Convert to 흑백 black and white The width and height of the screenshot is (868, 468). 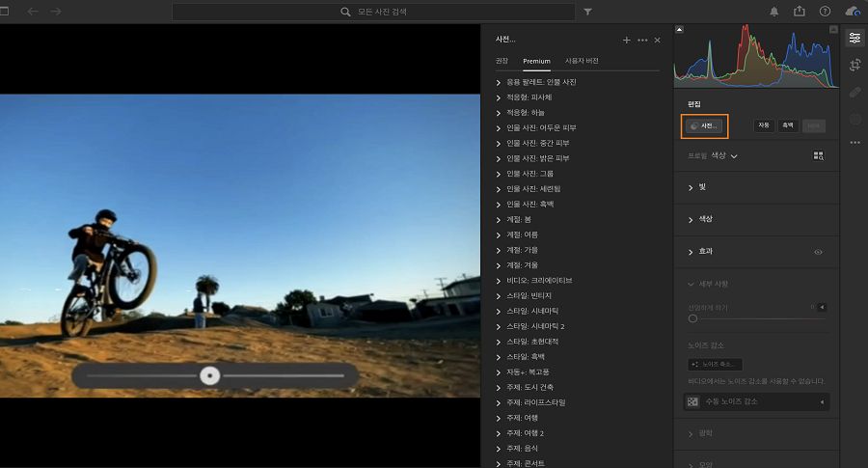(x=788, y=125)
